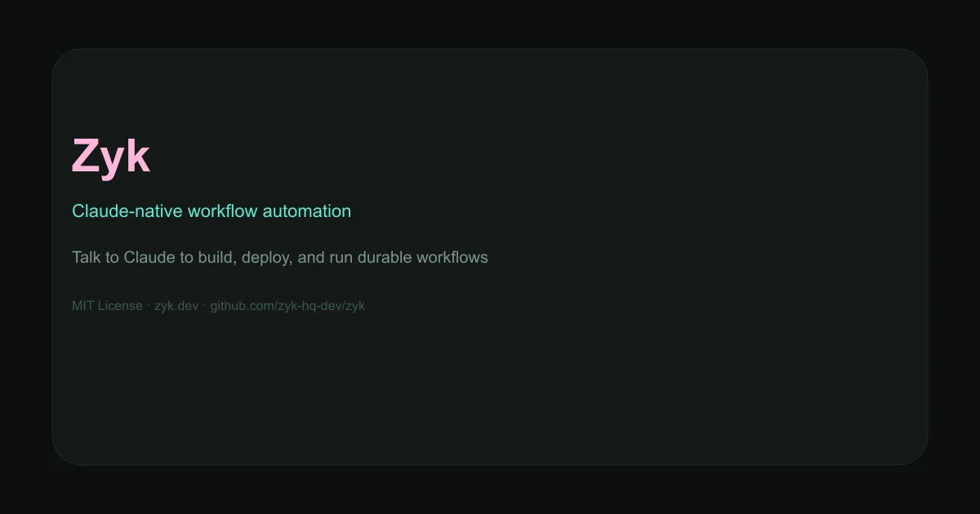This screenshot has height=514, width=980.
Task: Click the "MIT License · zyk.dev · github.com" footer line
Action: coord(218,306)
